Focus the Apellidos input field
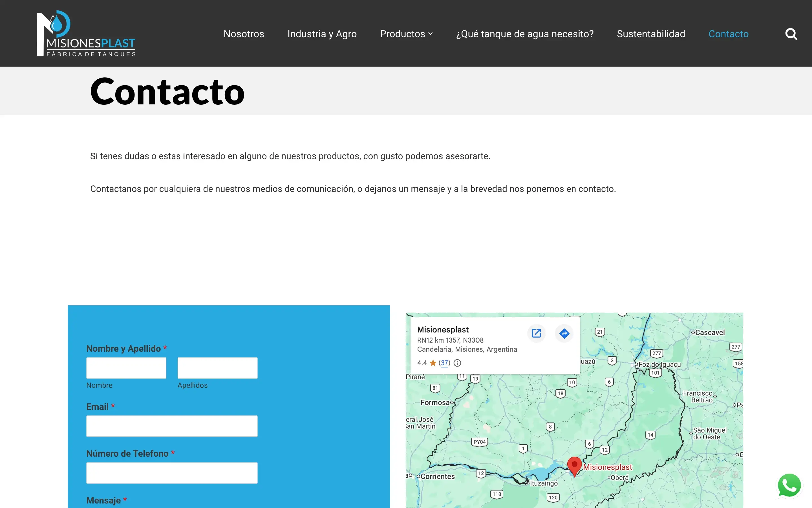This screenshot has width=812, height=508. pos(217,368)
